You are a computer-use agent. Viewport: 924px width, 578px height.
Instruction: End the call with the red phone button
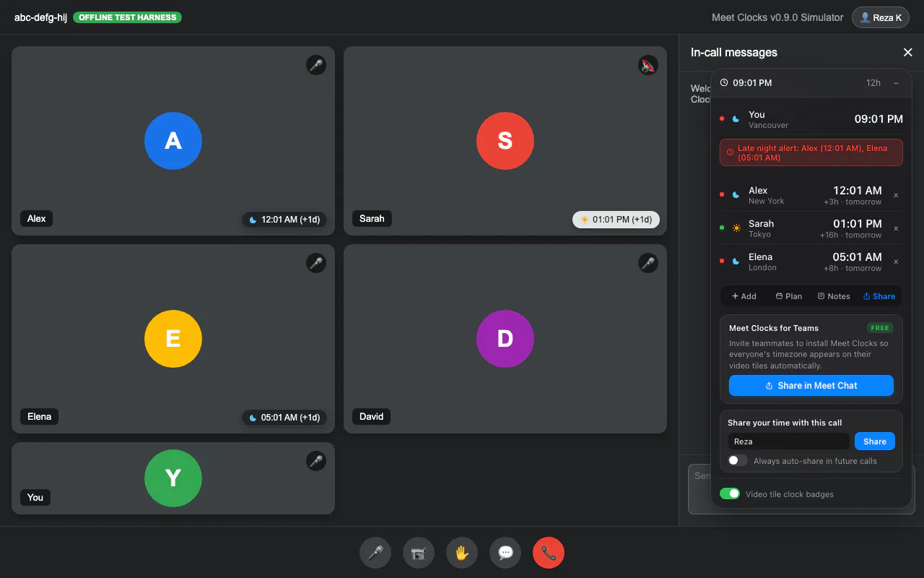pyautogui.click(x=549, y=553)
